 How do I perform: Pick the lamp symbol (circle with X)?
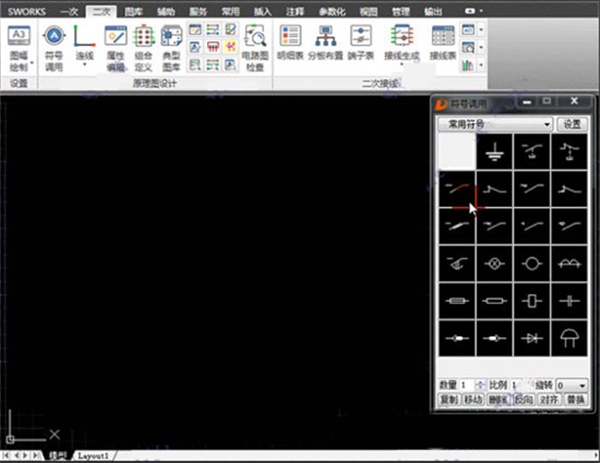click(x=494, y=264)
